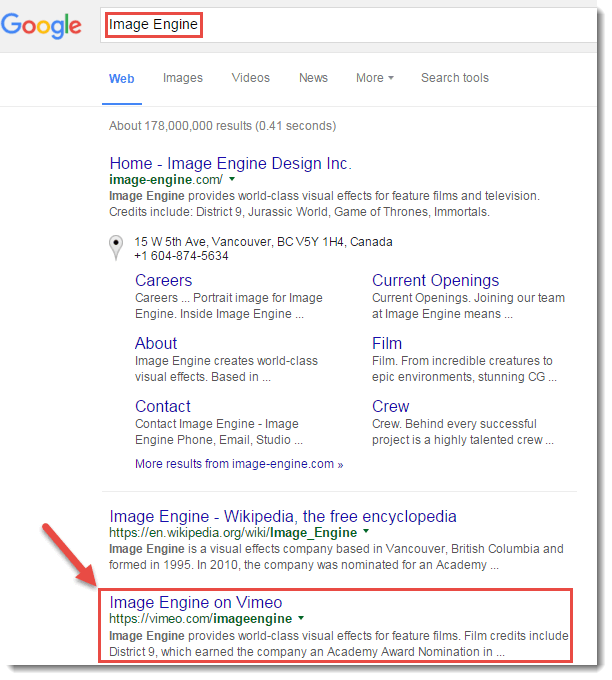Open the Film sitelink
The height and width of the screenshot is (680, 612).
[387, 343]
